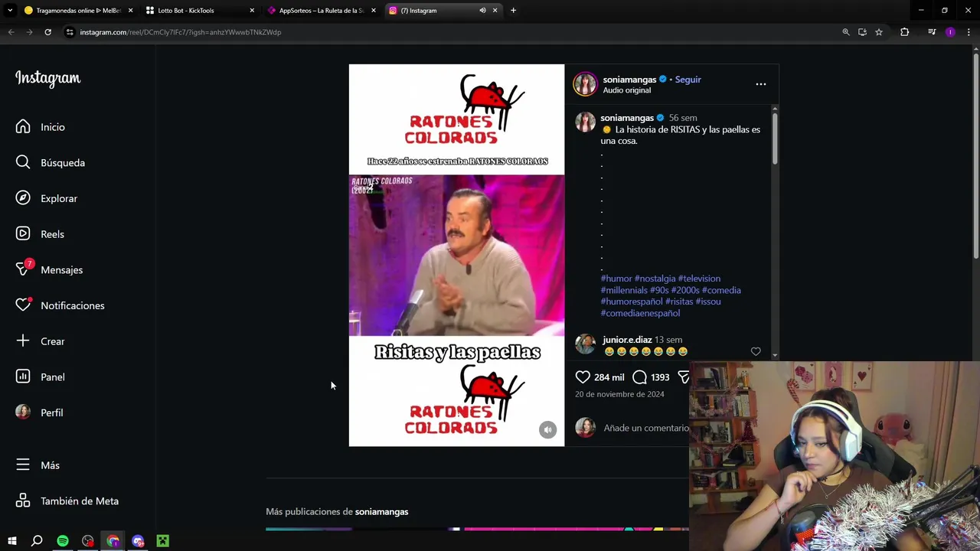Screen dimensions: 980x551
Task: Open the Panel dashboard icon
Action: point(23,377)
